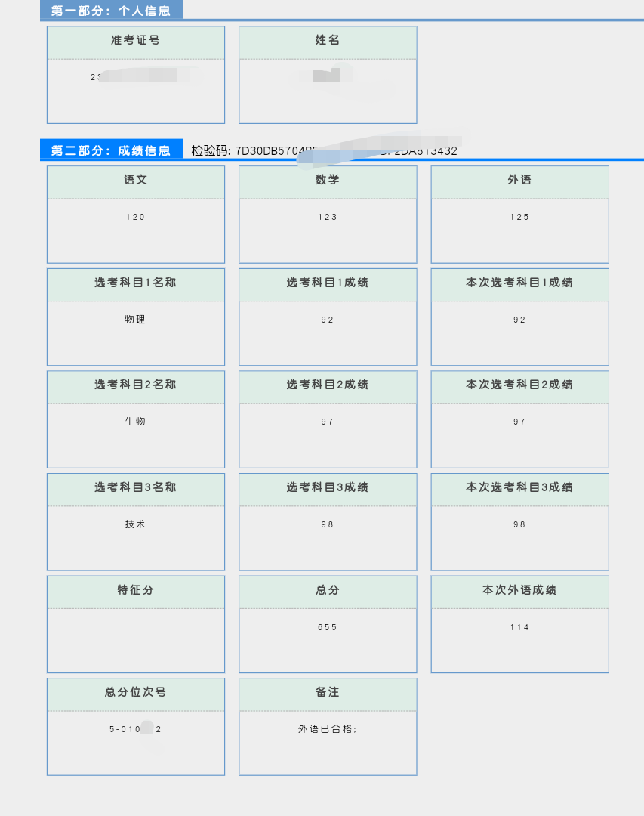This screenshot has height=816, width=644.
Task: Click the 选考科目2成绩 cell showing 97
Action: point(327,422)
